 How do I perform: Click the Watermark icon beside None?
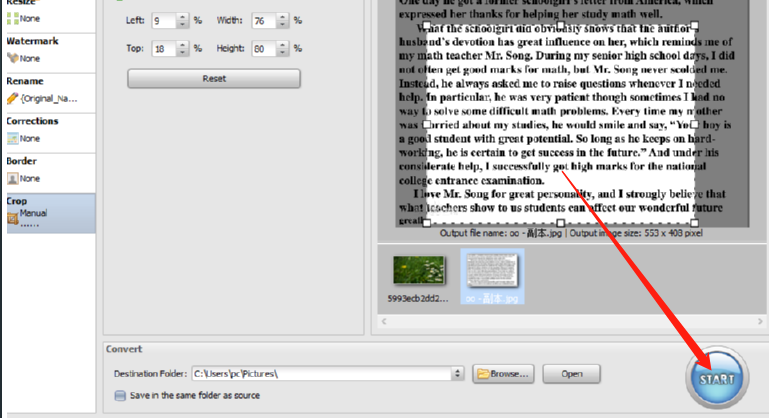point(13,58)
